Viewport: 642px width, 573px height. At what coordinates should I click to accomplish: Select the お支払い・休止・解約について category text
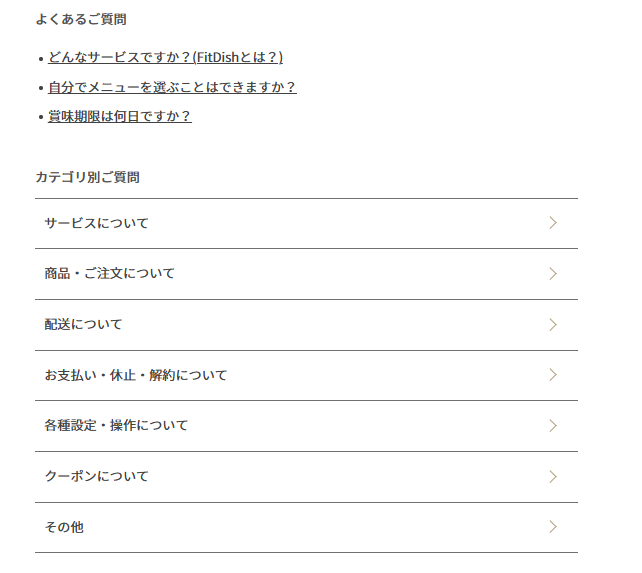[x=135, y=375]
